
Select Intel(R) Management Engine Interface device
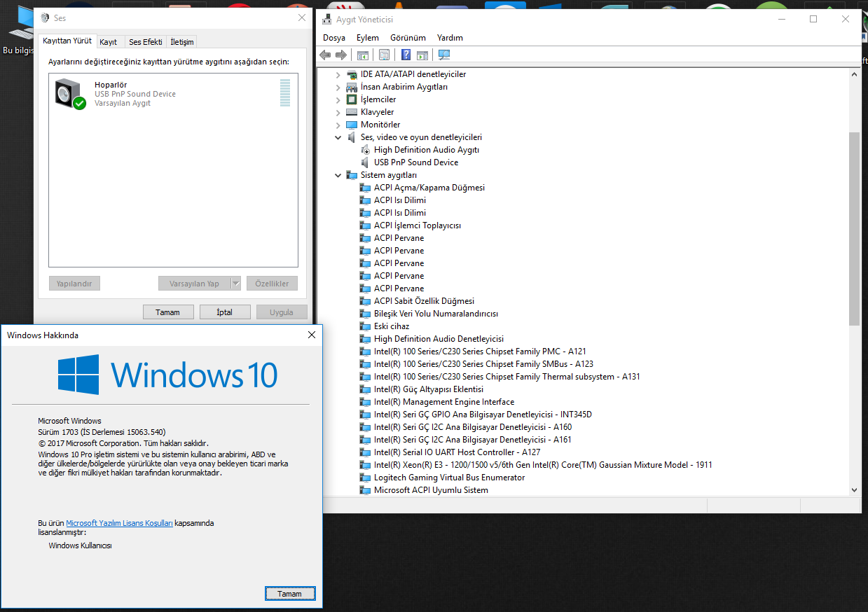pyautogui.click(x=443, y=402)
